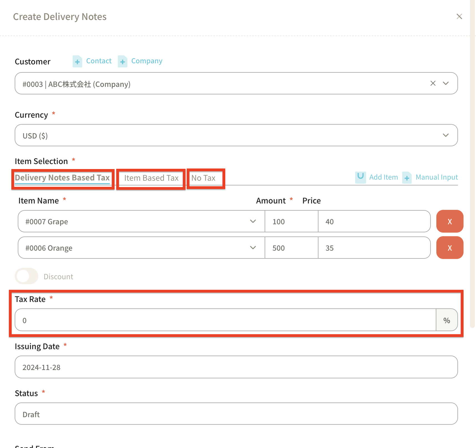The height and width of the screenshot is (448, 476).
Task: Enable the Discount toggle
Action: (26, 276)
